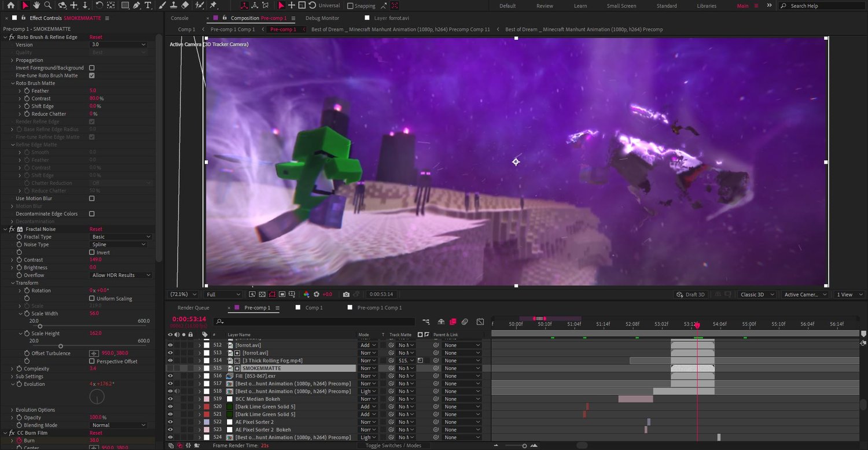Click Toggle Switches / Modes button
Image resolution: width=868 pixels, height=450 pixels.
(x=393, y=445)
